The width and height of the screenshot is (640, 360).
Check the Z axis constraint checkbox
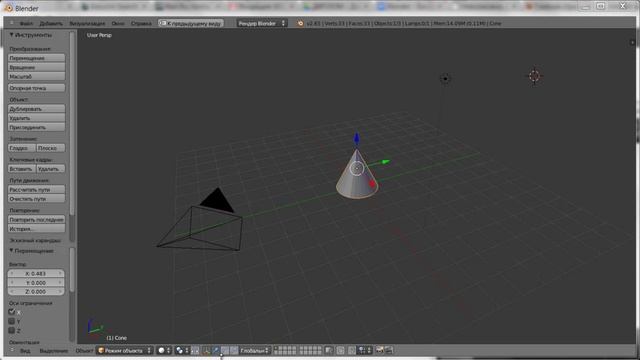[x=11, y=331]
